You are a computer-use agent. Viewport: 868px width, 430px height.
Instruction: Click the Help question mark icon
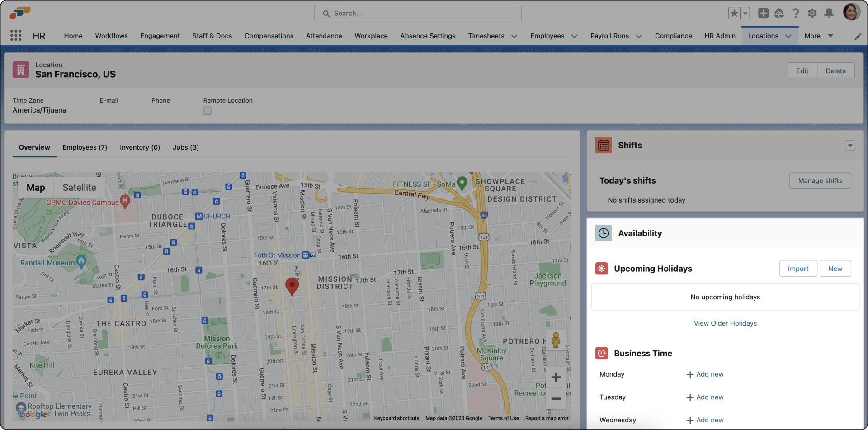click(x=796, y=13)
